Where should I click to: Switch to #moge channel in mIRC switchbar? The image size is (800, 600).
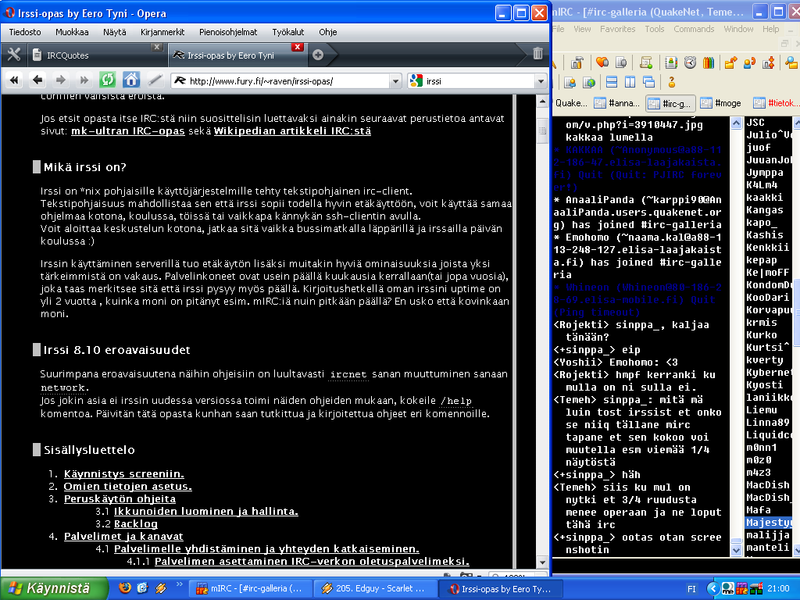[721, 103]
